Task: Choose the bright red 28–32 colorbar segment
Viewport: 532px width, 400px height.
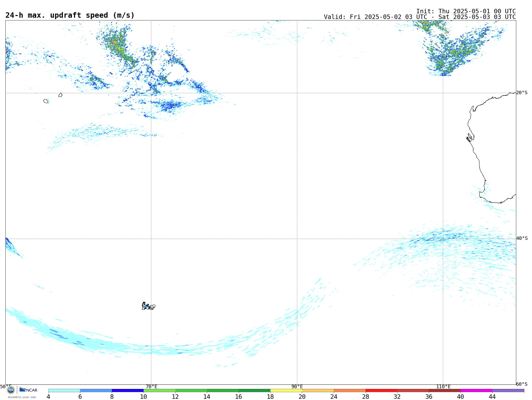Action: pos(381,391)
